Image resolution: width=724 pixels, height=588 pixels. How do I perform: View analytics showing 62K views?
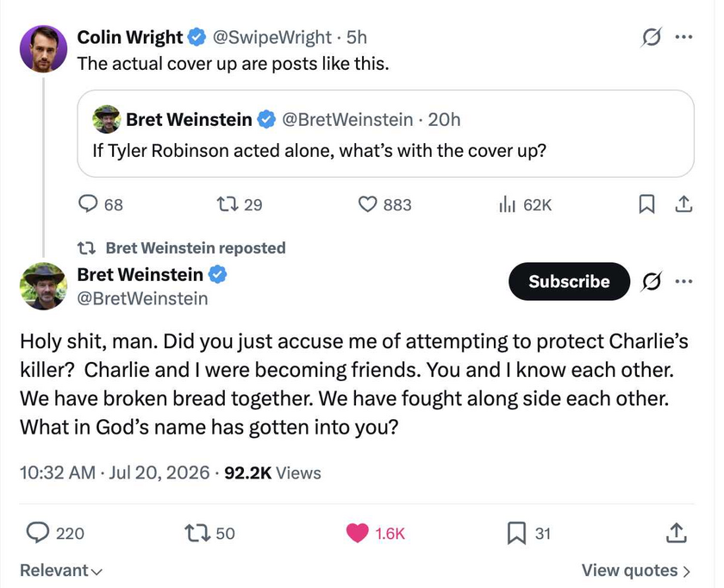pyautogui.click(x=507, y=203)
